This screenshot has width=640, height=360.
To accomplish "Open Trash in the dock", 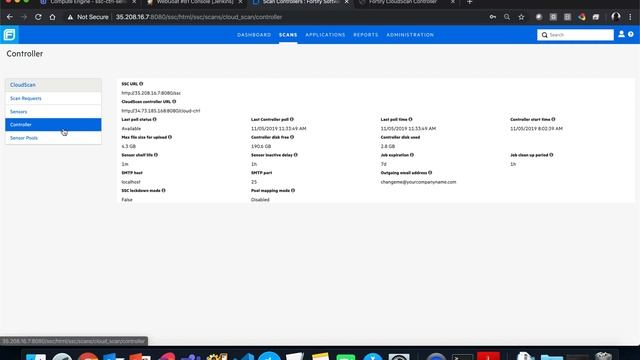I will pos(603,356).
